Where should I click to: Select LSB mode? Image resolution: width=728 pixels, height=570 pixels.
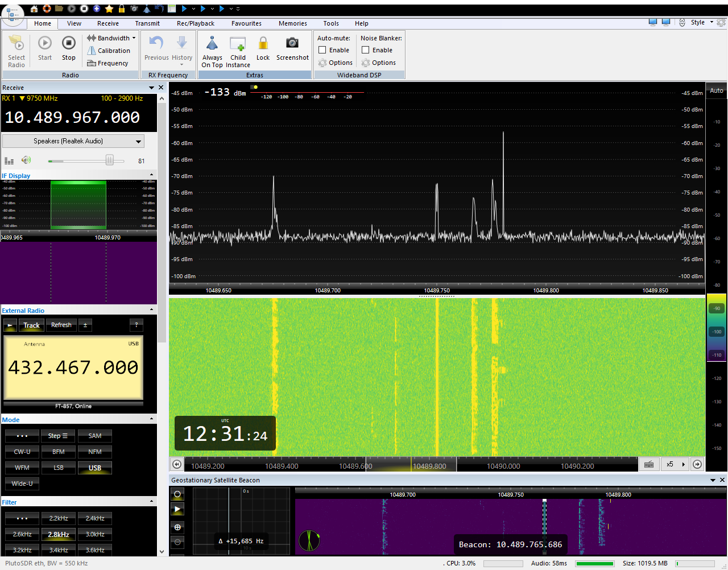pyautogui.click(x=59, y=468)
